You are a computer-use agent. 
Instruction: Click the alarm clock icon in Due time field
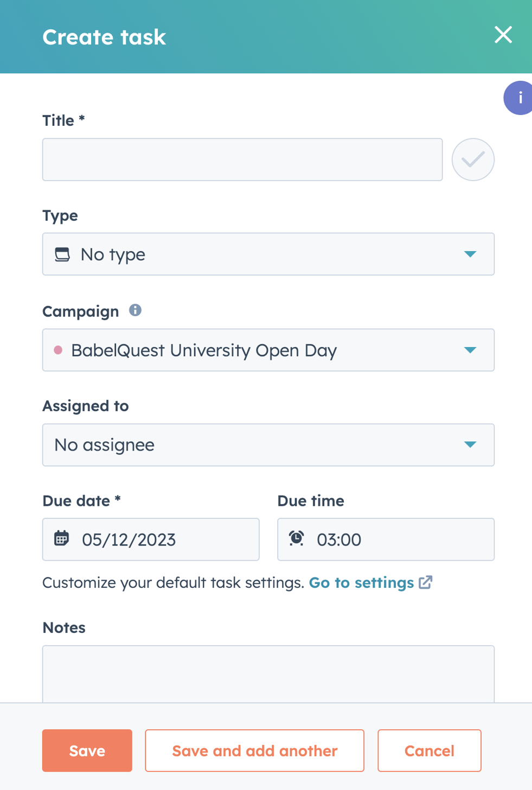click(297, 539)
